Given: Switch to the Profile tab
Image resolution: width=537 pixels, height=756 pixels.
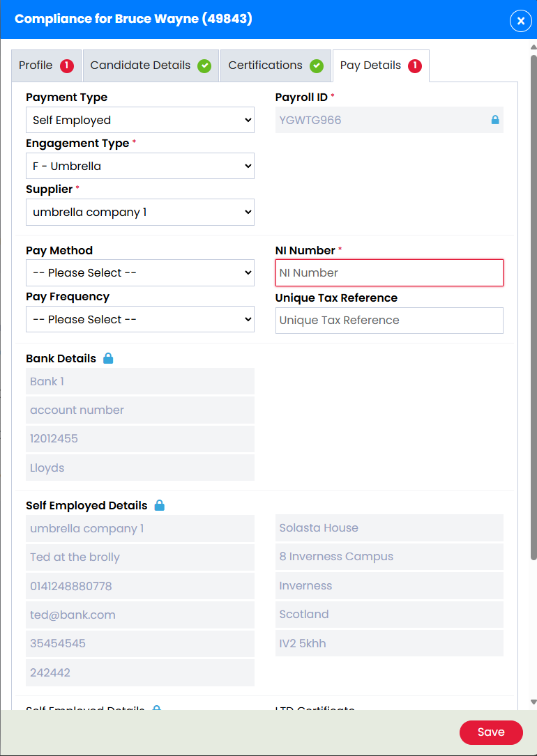Looking at the screenshot, I should pos(38,65).
